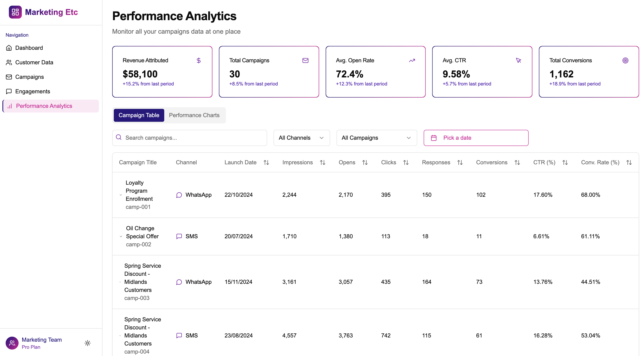This screenshot has width=644, height=356.
Task: Open the All Channels dropdown
Action: pos(301,138)
